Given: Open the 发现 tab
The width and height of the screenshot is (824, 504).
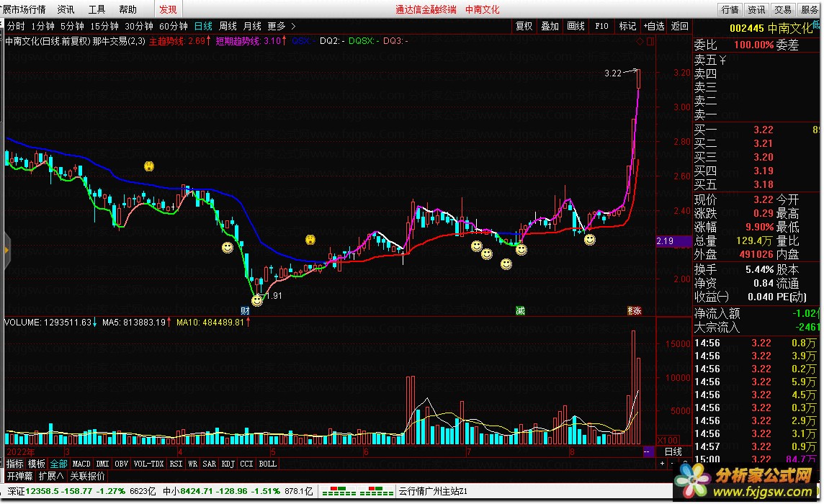Looking at the screenshot, I should (x=168, y=9).
